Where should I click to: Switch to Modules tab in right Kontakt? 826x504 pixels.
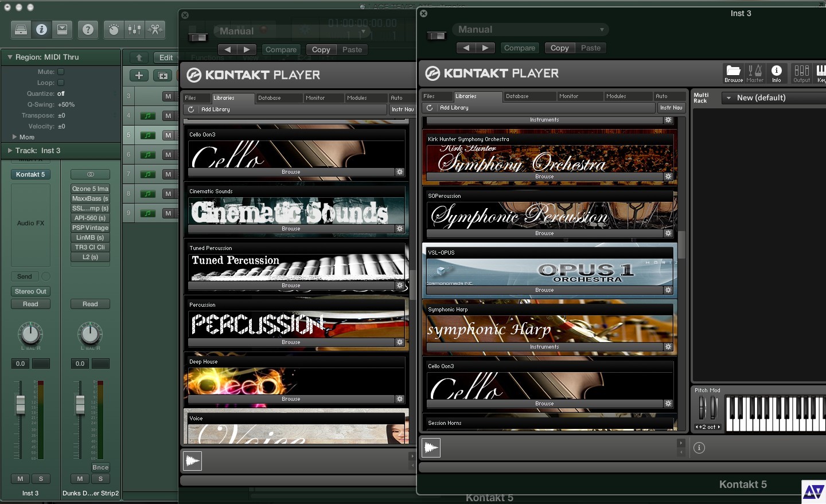[x=628, y=96]
